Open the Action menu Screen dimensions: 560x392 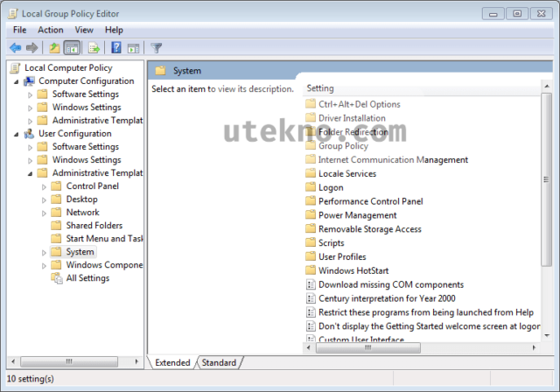[51, 30]
